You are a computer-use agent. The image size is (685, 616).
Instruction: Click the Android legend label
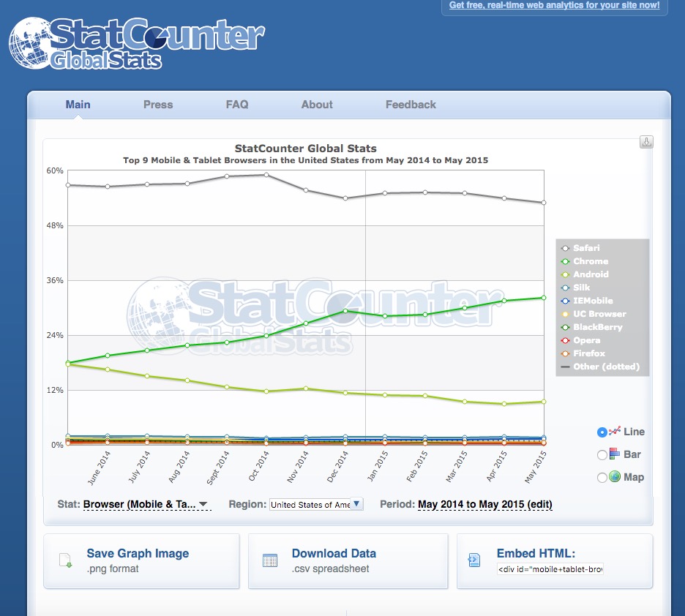[591, 274]
